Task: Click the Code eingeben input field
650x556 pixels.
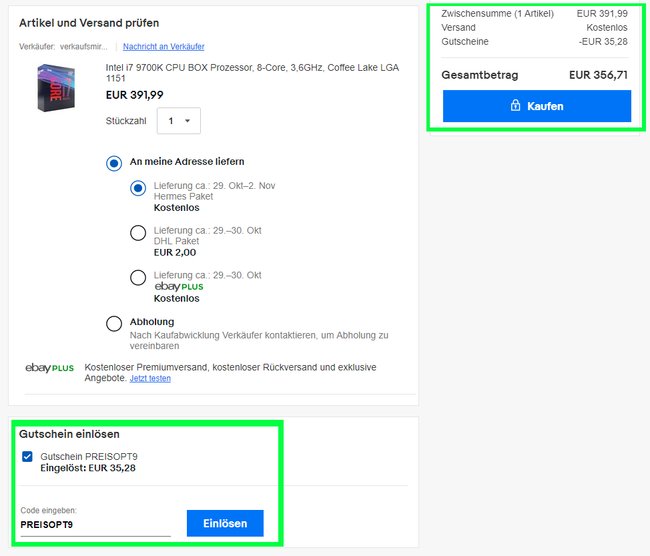Action: coord(95,525)
